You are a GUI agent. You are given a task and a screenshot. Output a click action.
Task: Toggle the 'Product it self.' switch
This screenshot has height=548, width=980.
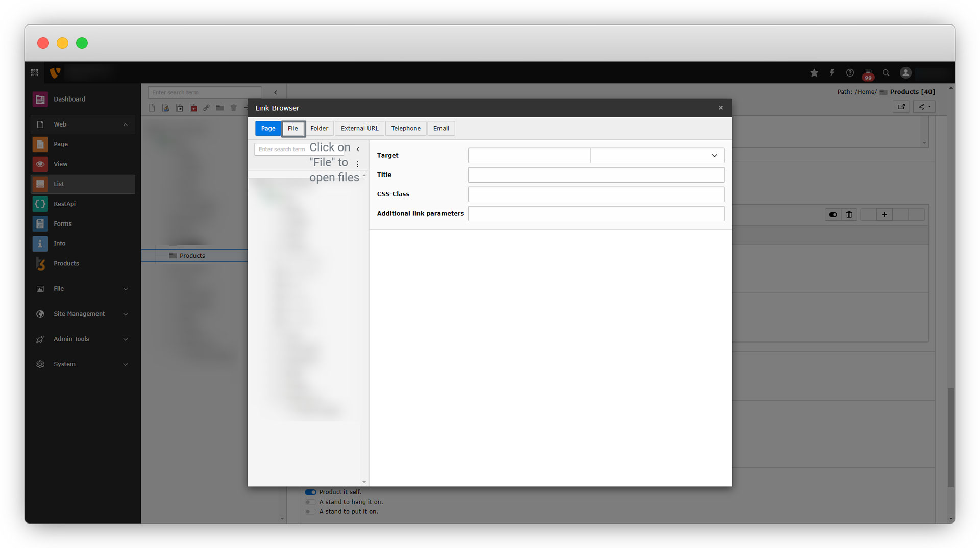point(310,492)
